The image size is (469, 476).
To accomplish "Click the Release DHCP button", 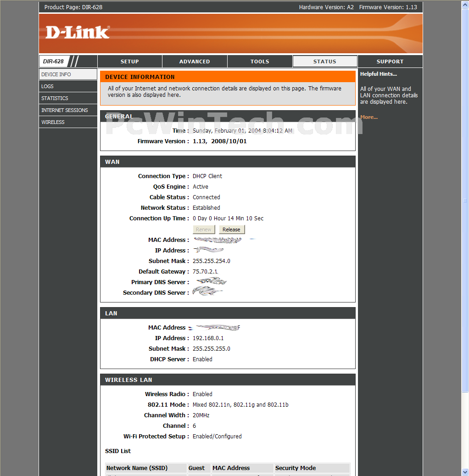I will (x=232, y=230).
